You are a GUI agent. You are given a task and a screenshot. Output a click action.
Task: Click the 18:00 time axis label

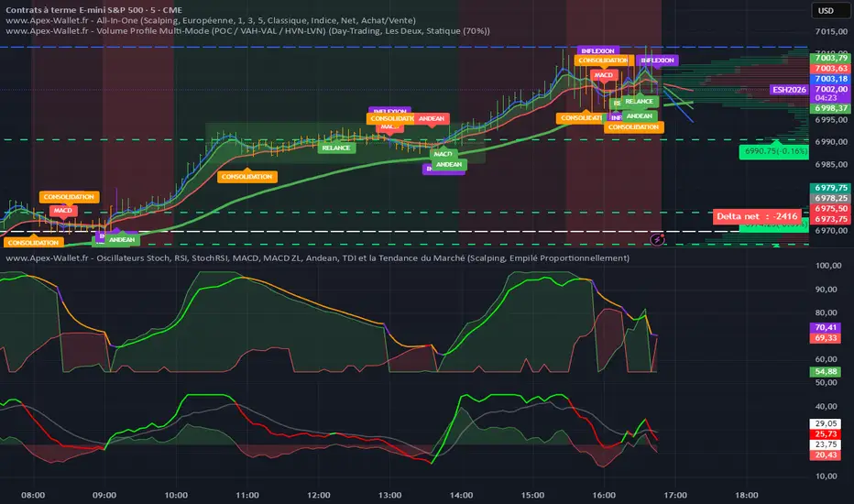click(x=747, y=495)
